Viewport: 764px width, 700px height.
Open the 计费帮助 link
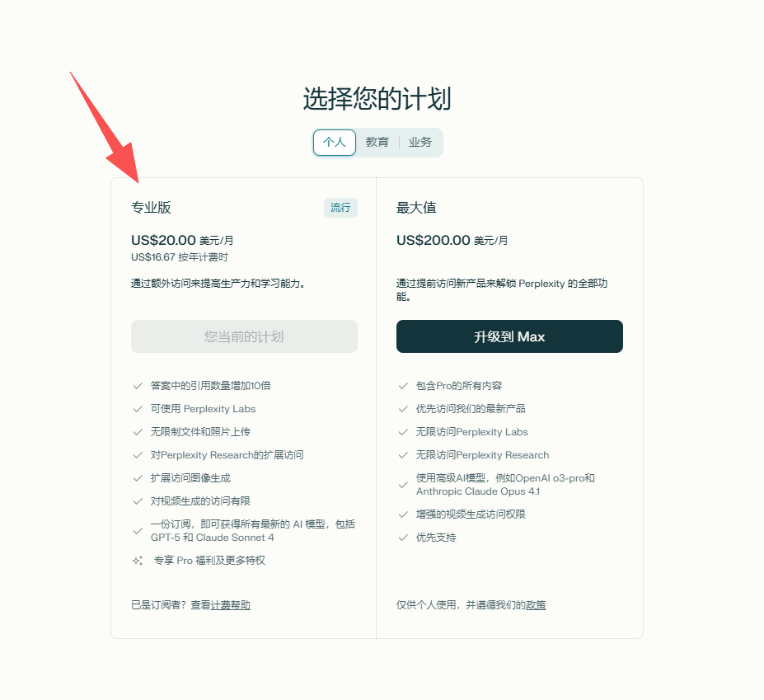(231, 605)
